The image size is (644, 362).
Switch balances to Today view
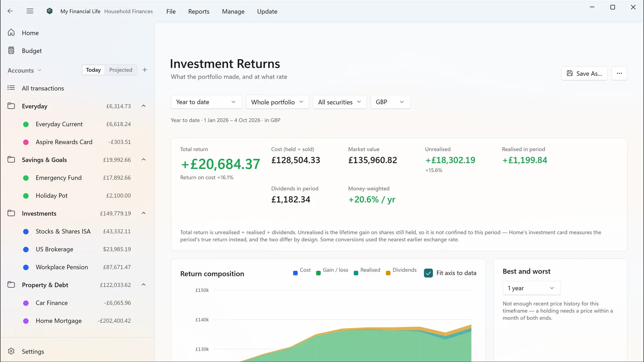[93, 70]
